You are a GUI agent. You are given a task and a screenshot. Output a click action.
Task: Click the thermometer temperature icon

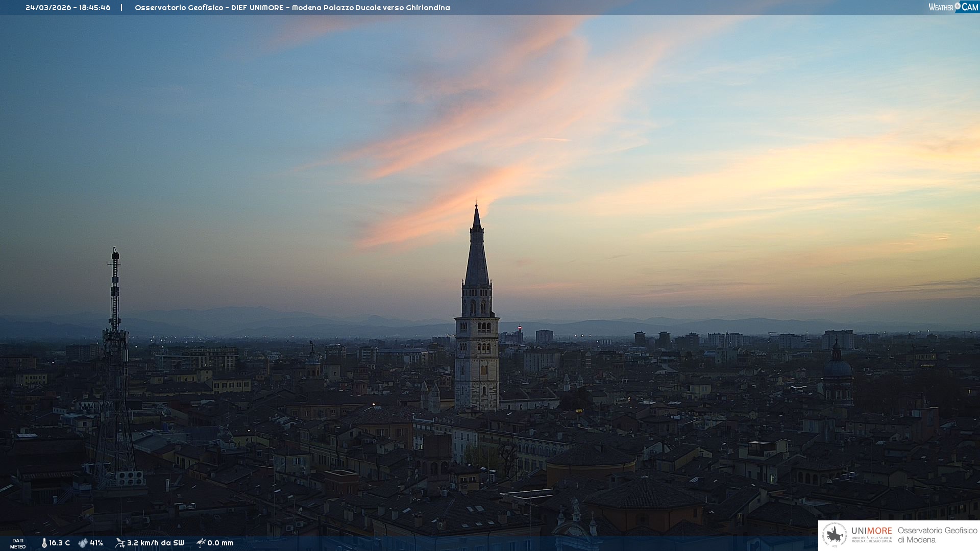click(44, 543)
